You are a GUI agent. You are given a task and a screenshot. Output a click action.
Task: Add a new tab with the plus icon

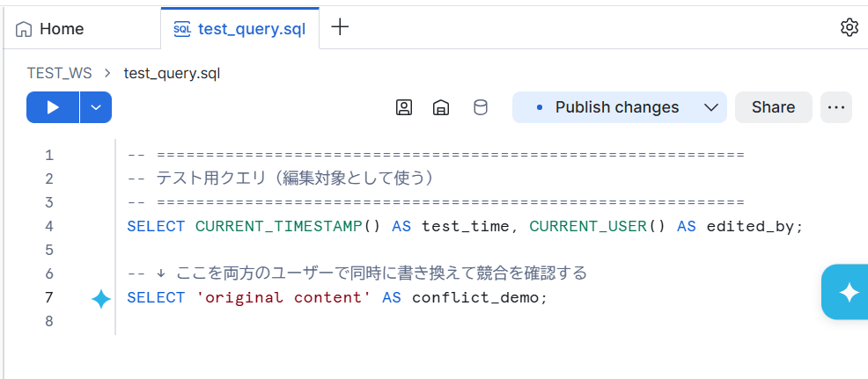point(339,27)
